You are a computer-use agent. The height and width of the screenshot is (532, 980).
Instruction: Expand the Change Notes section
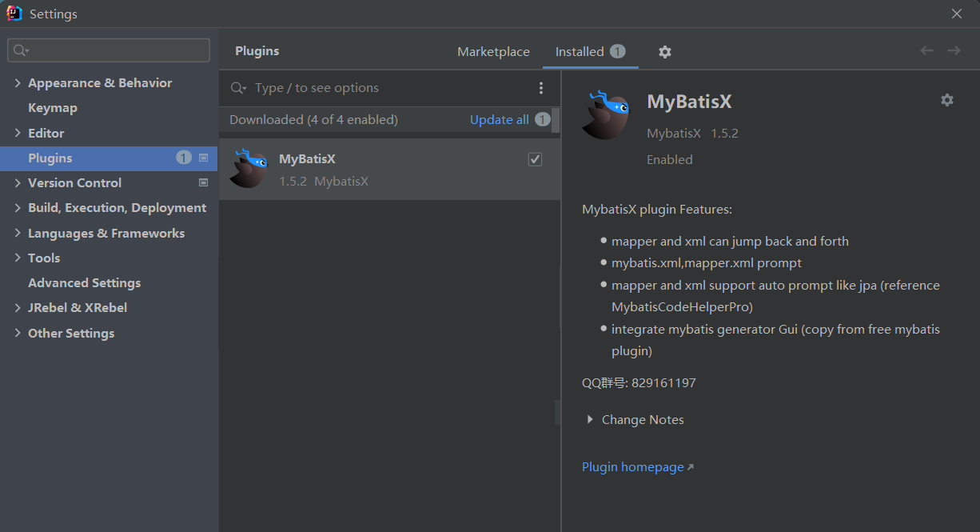click(590, 419)
